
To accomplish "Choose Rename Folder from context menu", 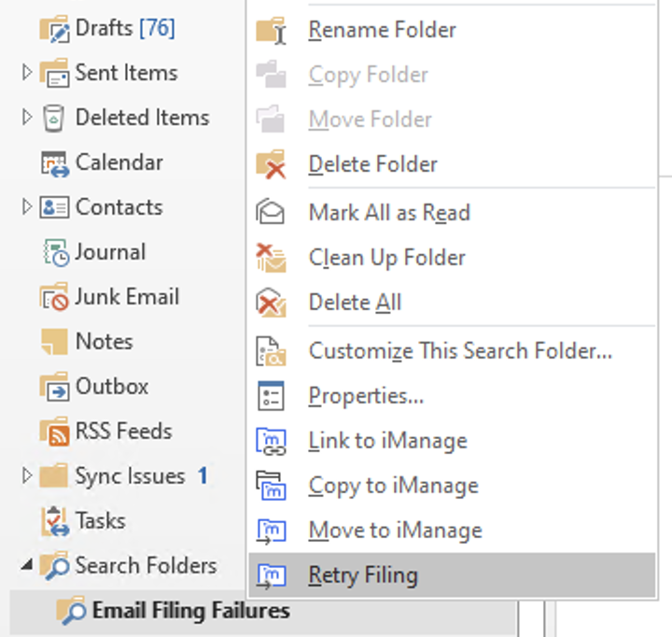I will tap(382, 30).
